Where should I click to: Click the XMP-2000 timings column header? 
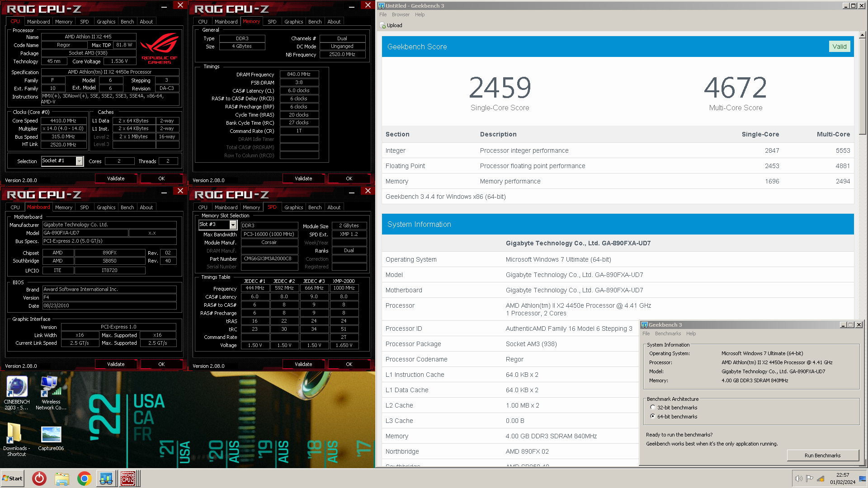tap(344, 281)
